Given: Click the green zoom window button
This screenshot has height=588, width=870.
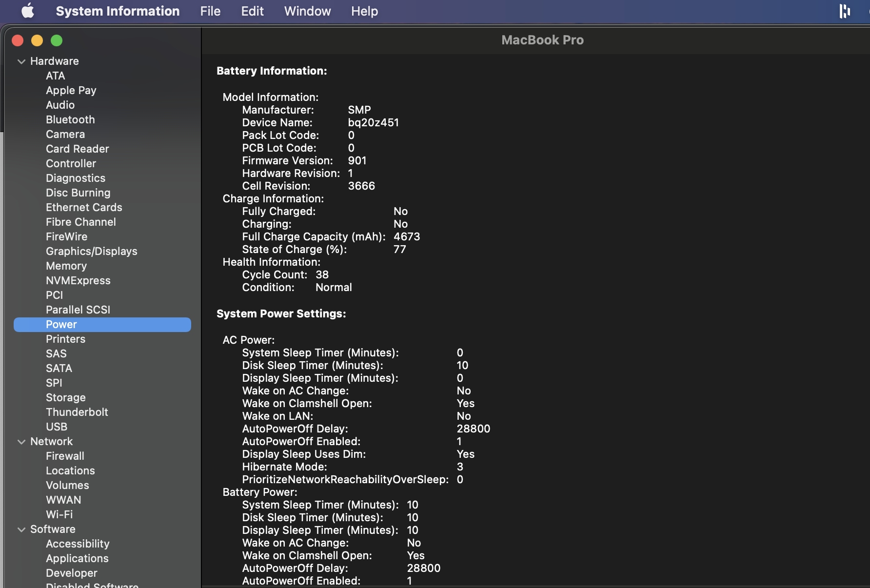Looking at the screenshot, I should pos(57,40).
